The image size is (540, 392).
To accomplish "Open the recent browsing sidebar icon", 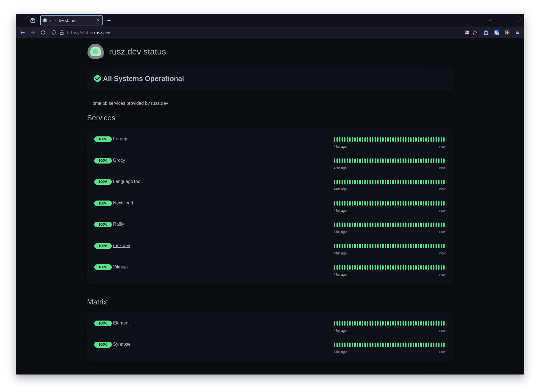I will click(x=33, y=21).
